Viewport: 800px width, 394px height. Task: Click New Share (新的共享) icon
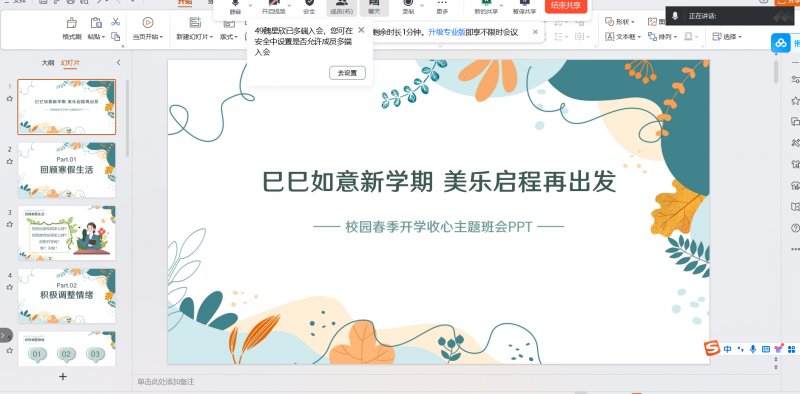point(486,7)
